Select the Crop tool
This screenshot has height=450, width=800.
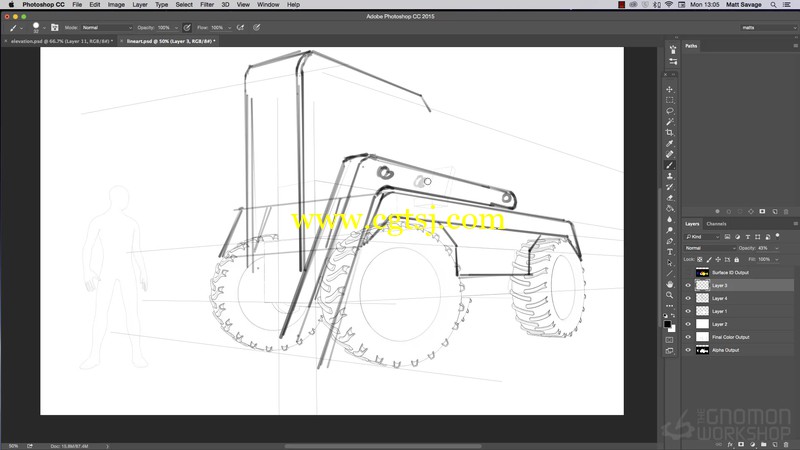[x=669, y=133]
